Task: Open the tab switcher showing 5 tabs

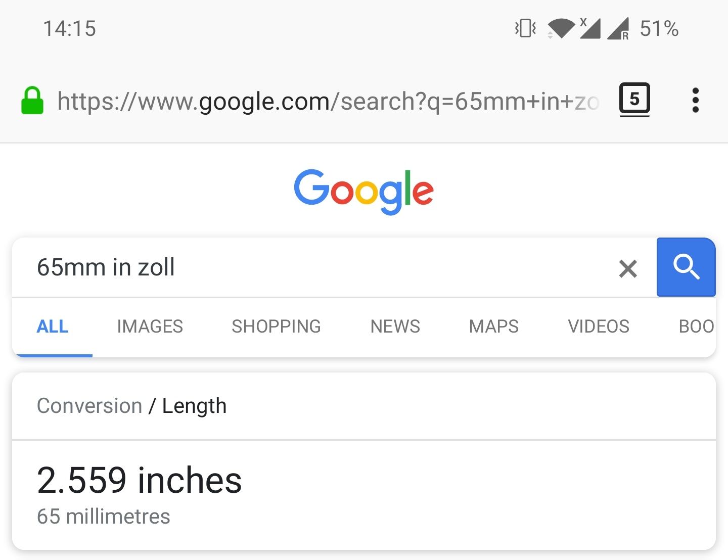Action: coord(634,100)
